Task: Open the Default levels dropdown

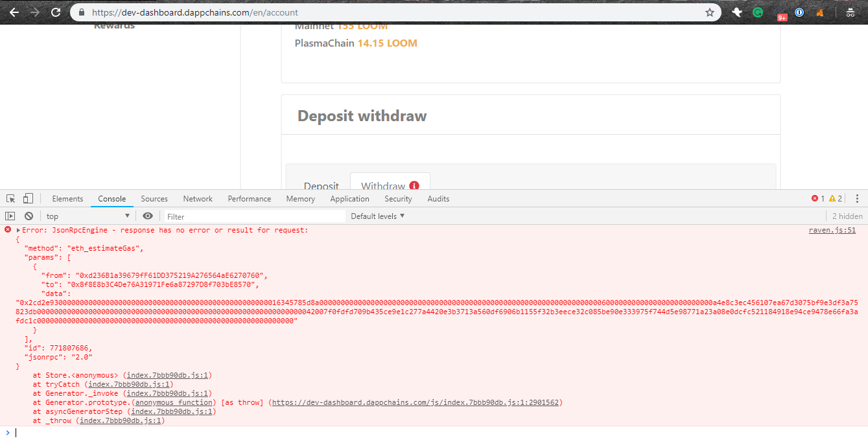Action: [378, 216]
